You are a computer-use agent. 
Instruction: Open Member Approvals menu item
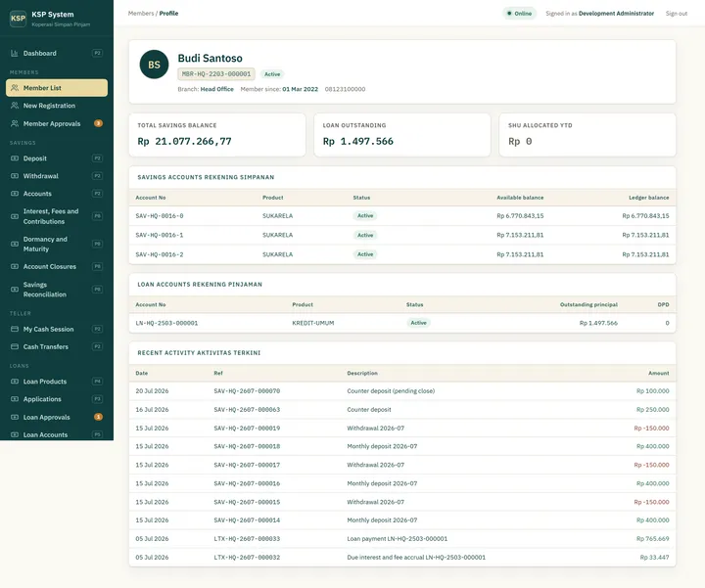tap(57, 123)
